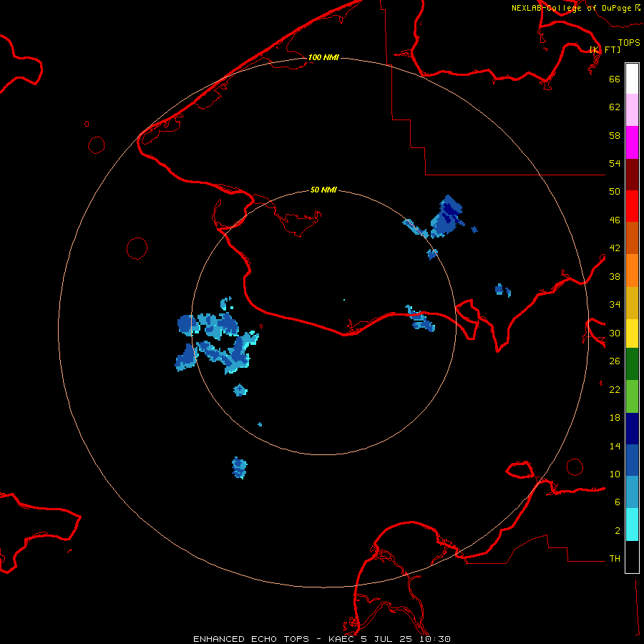Click the TOPS legend title

pyautogui.click(x=629, y=42)
